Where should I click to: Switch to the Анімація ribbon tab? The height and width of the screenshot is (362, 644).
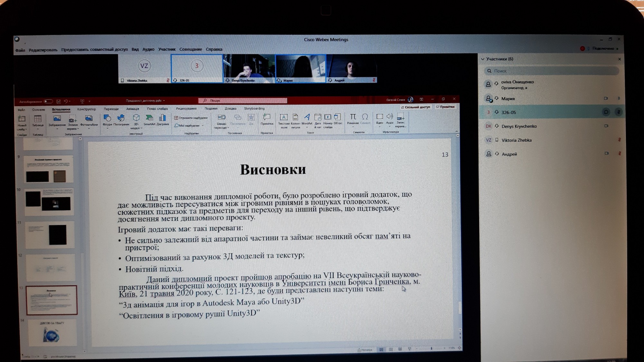pyautogui.click(x=133, y=109)
